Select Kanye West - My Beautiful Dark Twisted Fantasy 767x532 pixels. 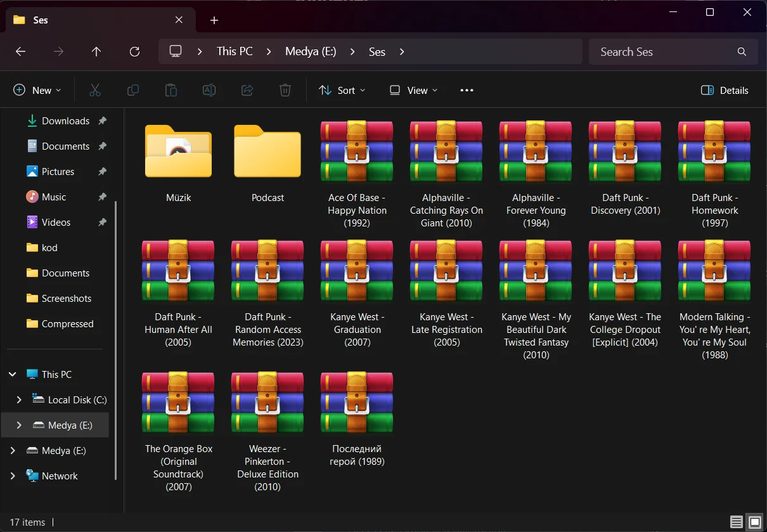536,300
